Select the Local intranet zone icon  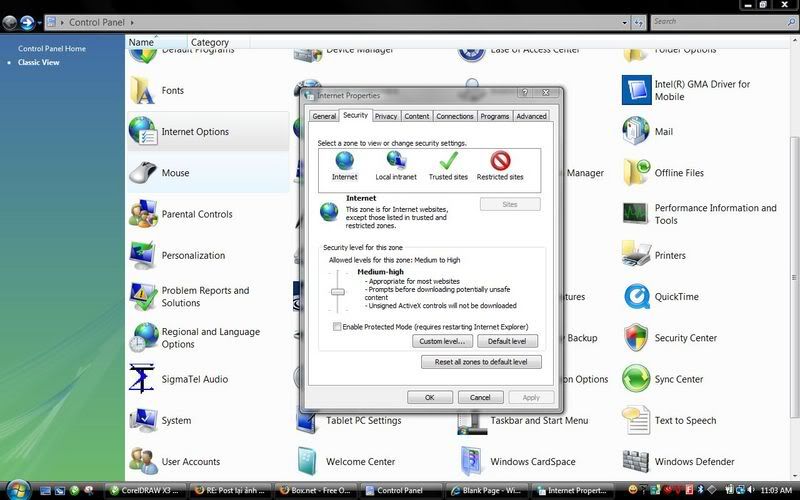click(x=396, y=161)
